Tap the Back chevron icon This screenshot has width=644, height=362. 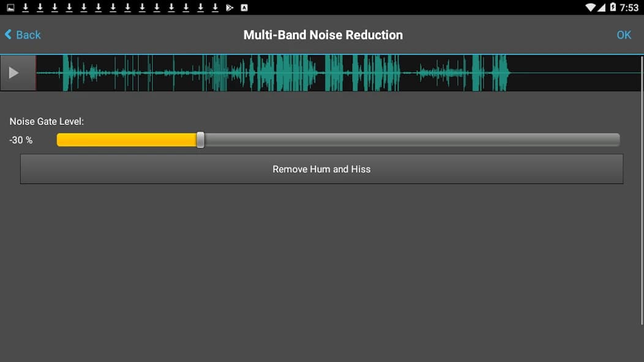click(x=7, y=35)
